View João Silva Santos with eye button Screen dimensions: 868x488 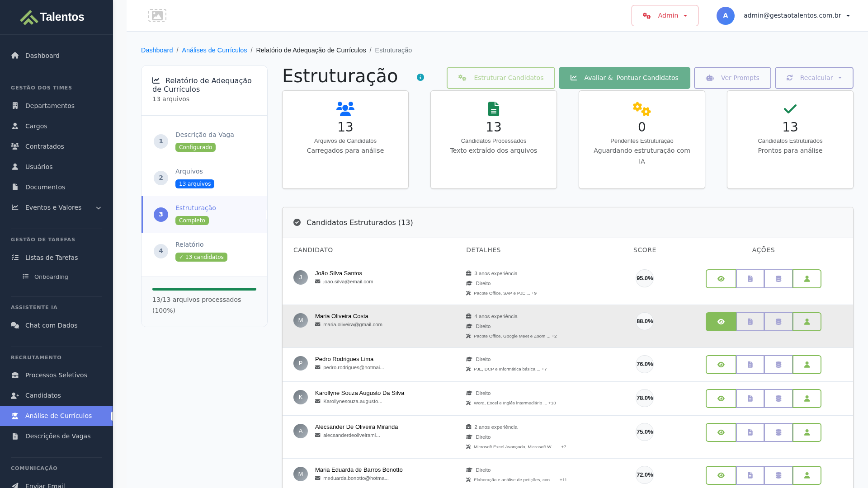(721, 279)
